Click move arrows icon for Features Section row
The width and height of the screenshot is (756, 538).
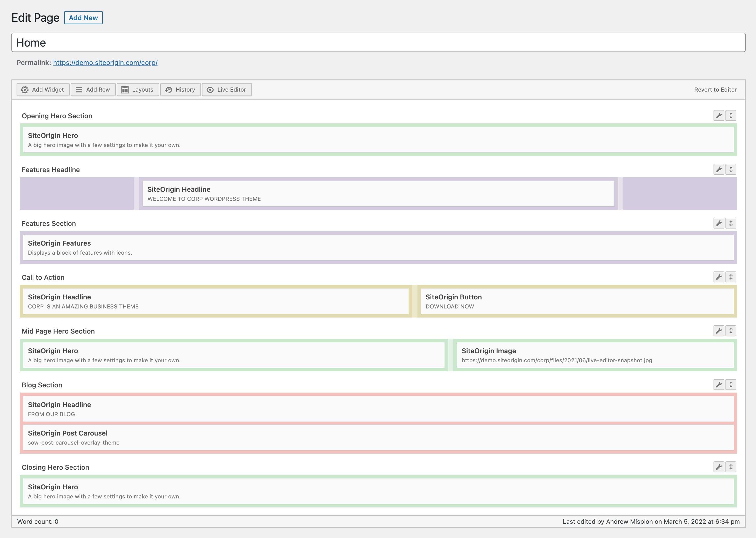click(x=731, y=223)
